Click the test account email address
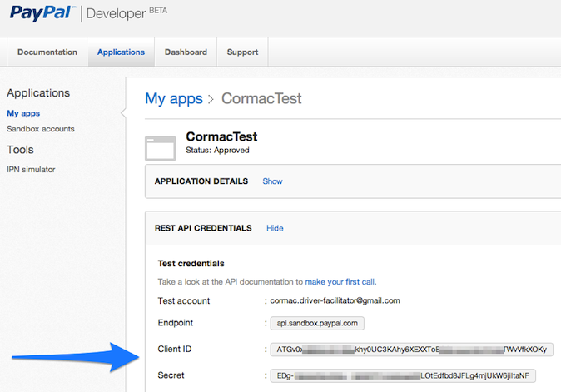The width and height of the screenshot is (561, 392). (335, 300)
